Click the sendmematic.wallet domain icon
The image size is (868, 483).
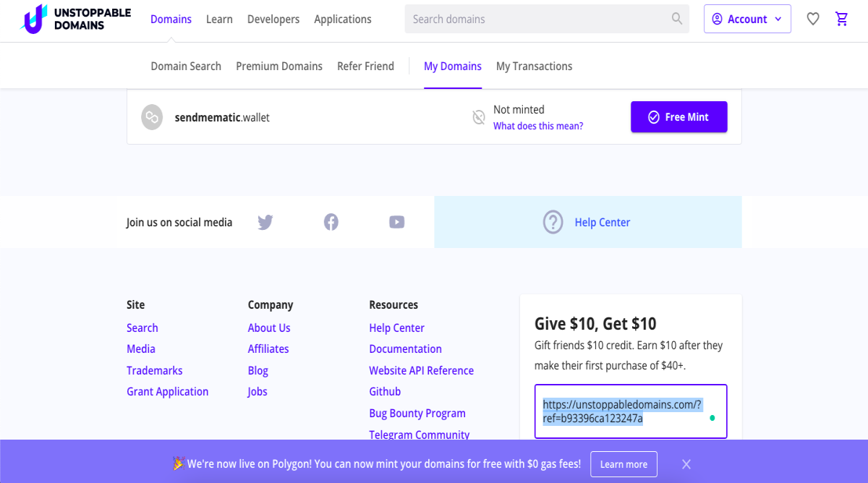pyautogui.click(x=152, y=117)
